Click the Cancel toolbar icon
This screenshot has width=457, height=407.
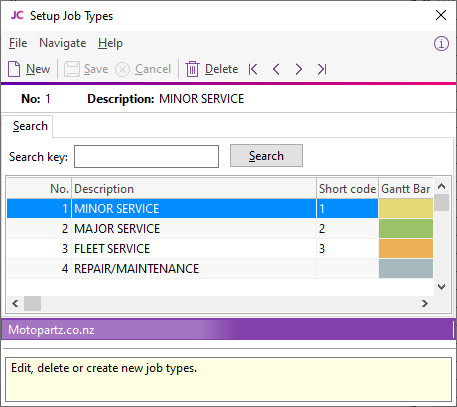[122, 69]
